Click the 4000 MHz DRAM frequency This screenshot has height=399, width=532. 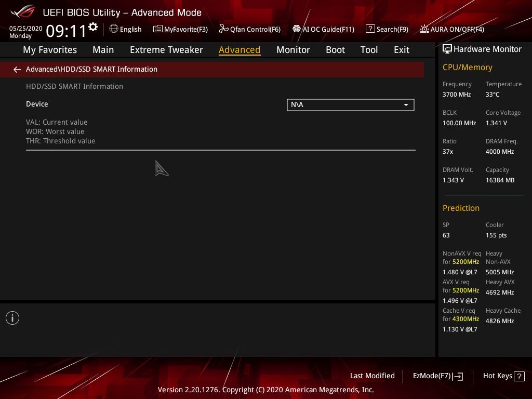pyautogui.click(x=499, y=152)
